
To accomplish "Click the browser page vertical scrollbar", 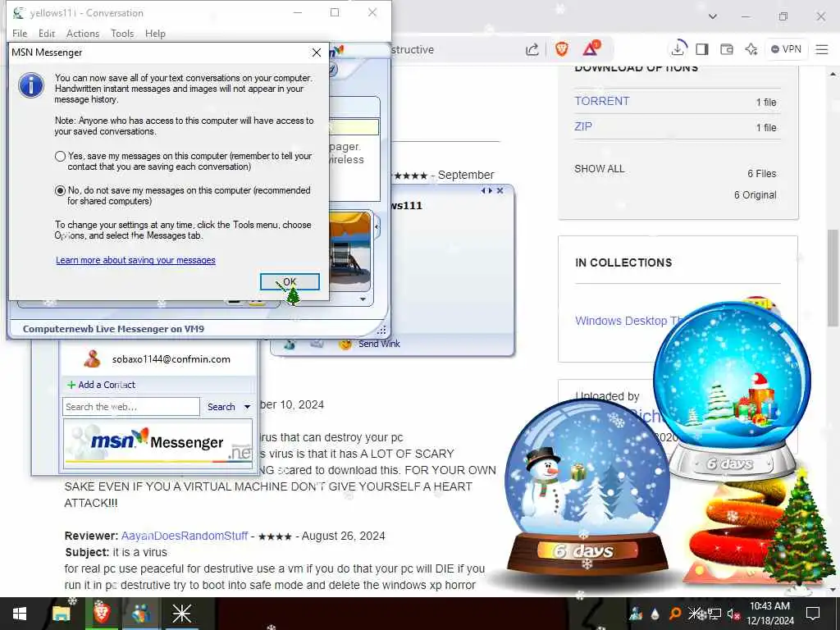I will click(833, 279).
